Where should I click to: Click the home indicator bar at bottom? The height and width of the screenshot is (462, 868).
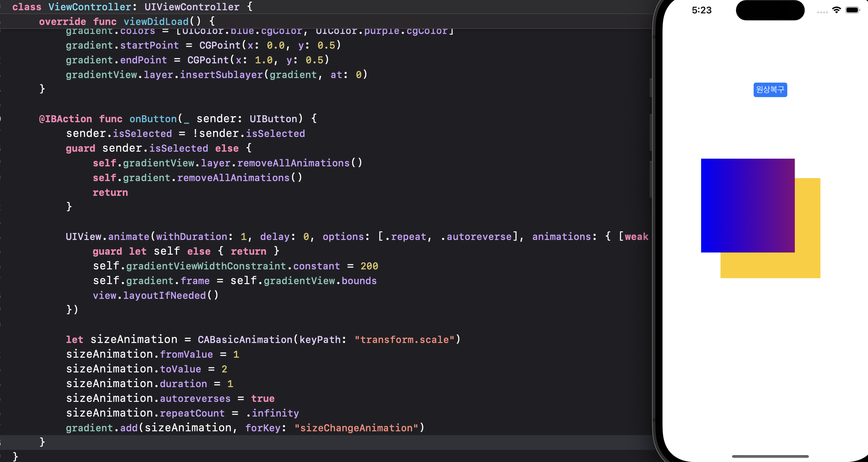pos(770,456)
